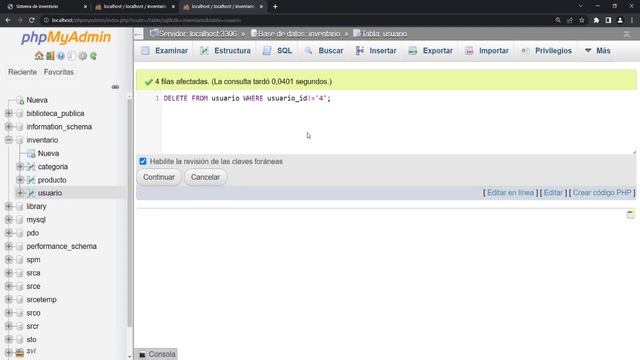Open browser side panel icon

coord(608,20)
